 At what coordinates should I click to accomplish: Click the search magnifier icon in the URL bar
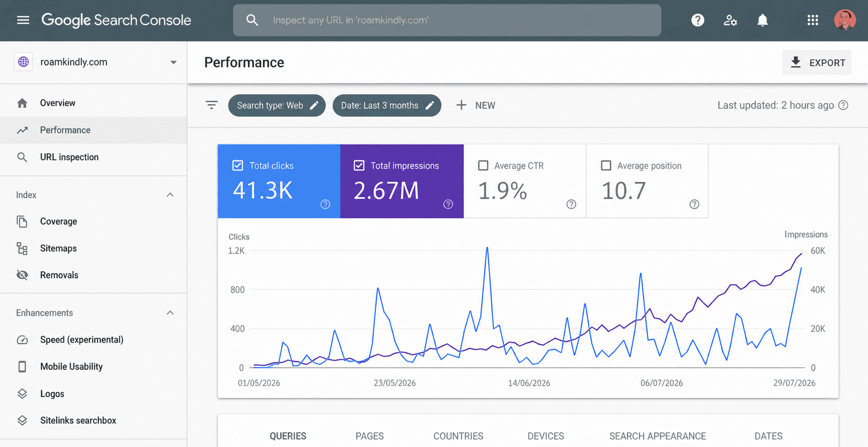click(x=252, y=20)
